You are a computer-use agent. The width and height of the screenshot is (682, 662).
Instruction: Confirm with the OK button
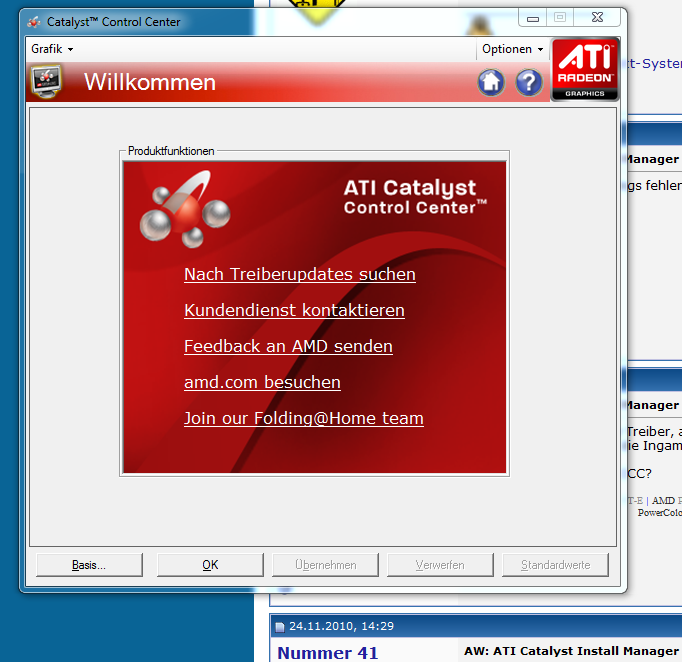pyautogui.click(x=210, y=565)
